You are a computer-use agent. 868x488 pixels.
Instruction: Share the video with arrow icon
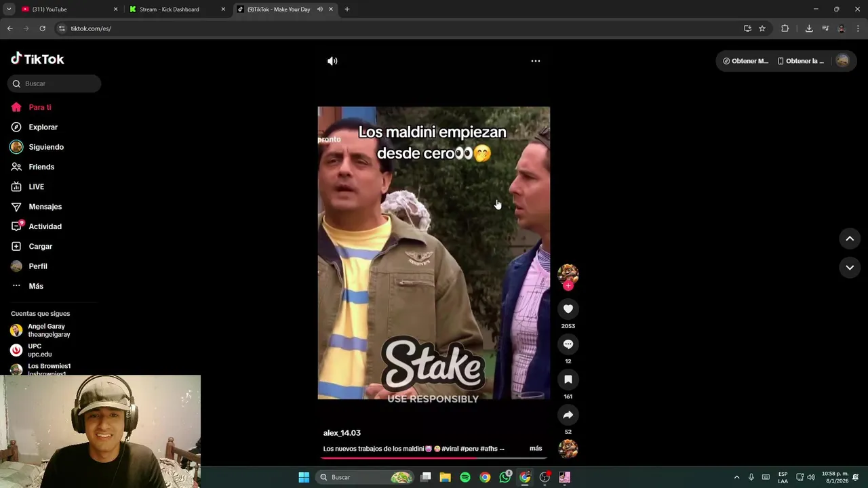click(x=568, y=415)
